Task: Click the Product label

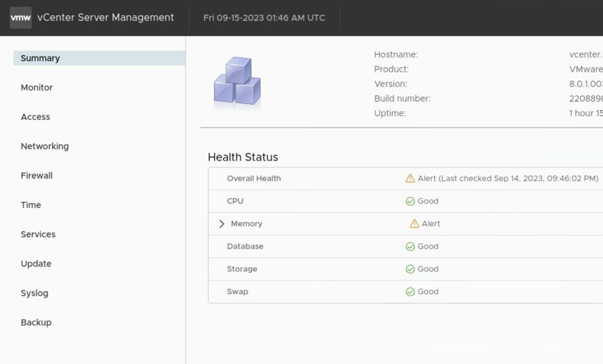Action: (391, 69)
